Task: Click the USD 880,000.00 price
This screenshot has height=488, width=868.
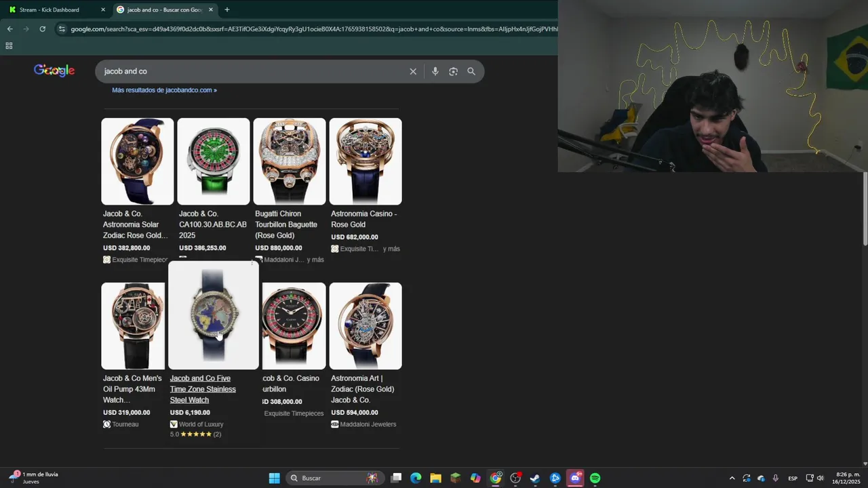Action: pyautogui.click(x=279, y=248)
